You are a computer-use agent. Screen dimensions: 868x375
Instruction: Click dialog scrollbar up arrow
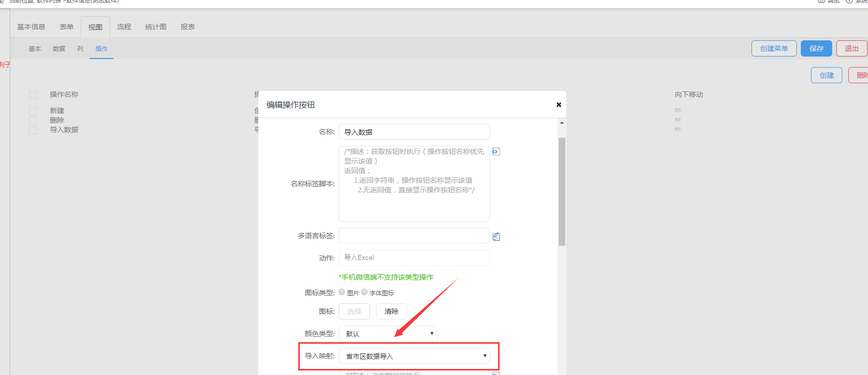562,123
